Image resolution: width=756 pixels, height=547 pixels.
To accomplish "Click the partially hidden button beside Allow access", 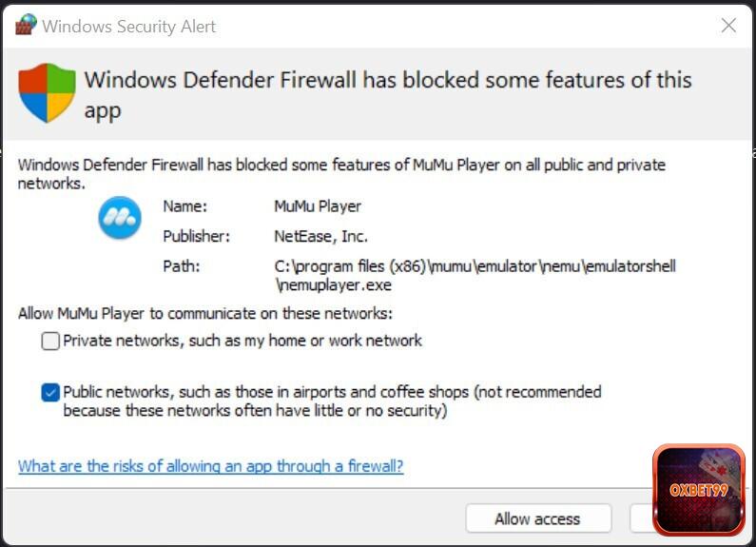I will click(x=641, y=518).
